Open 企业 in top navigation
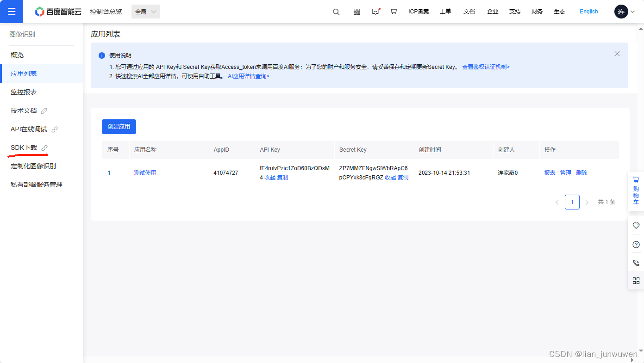The width and height of the screenshot is (644, 363). (493, 12)
